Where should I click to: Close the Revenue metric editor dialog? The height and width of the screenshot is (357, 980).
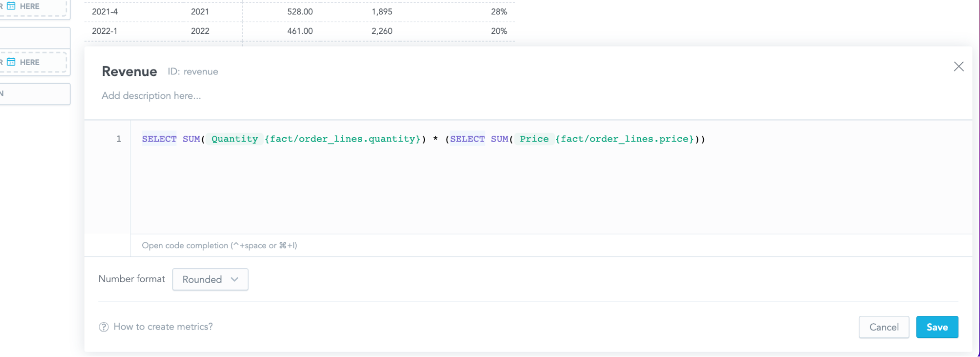pos(958,67)
